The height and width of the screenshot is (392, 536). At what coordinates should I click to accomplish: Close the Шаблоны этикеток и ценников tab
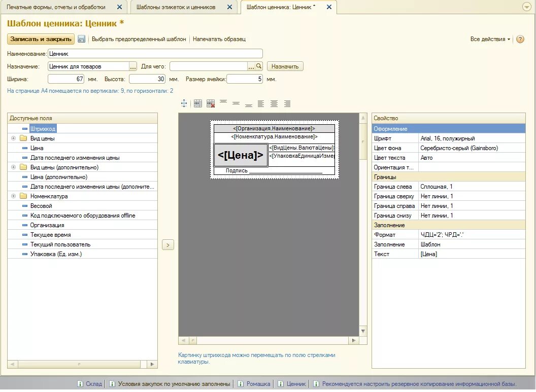(230, 7)
